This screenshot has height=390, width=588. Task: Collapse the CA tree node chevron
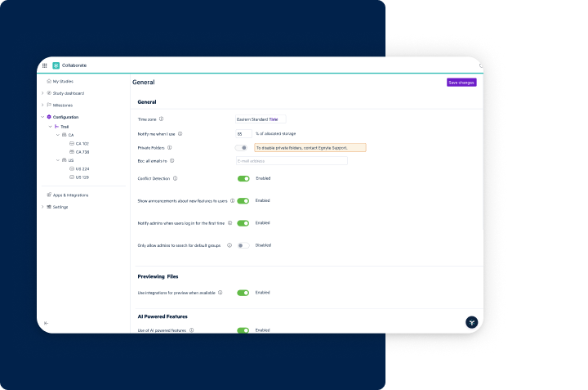[x=58, y=135]
